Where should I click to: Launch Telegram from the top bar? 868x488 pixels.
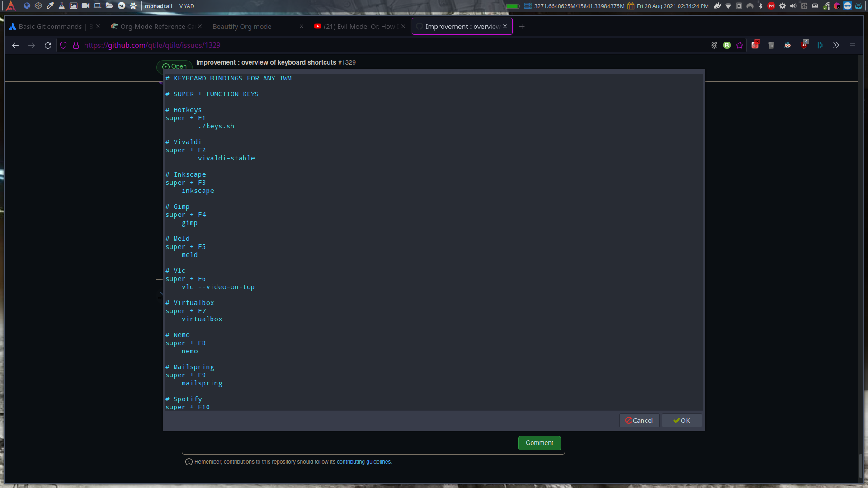pyautogui.click(x=121, y=6)
